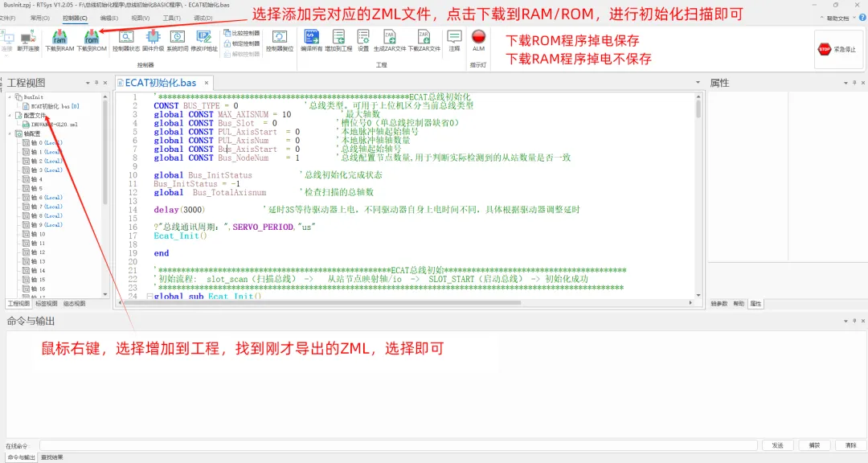Download the program with 下载到RAM

(x=59, y=42)
